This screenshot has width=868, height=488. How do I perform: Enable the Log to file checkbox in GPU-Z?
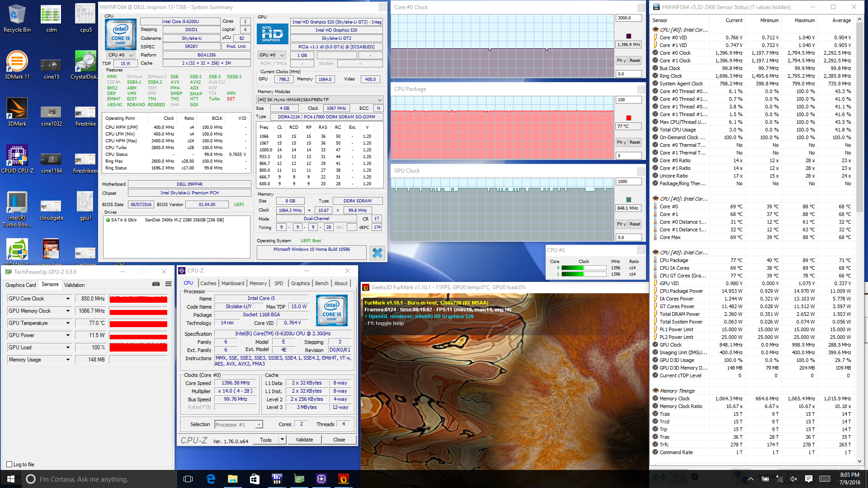(9, 465)
